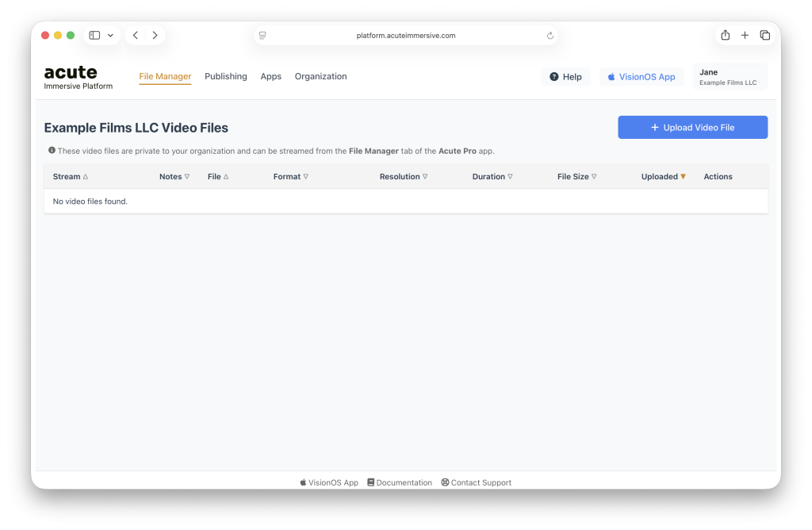The width and height of the screenshot is (812, 530).
Task: Switch to the Publishing tab
Action: pos(225,77)
